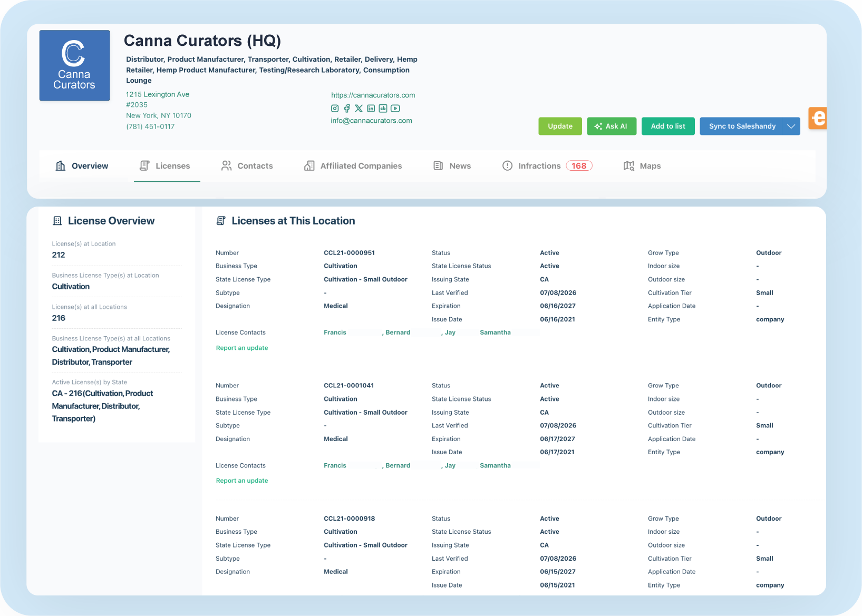862x616 pixels.
Task: Click Last Verified date 07/08/2026 for CCL21-0000918
Action: pyautogui.click(x=558, y=559)
